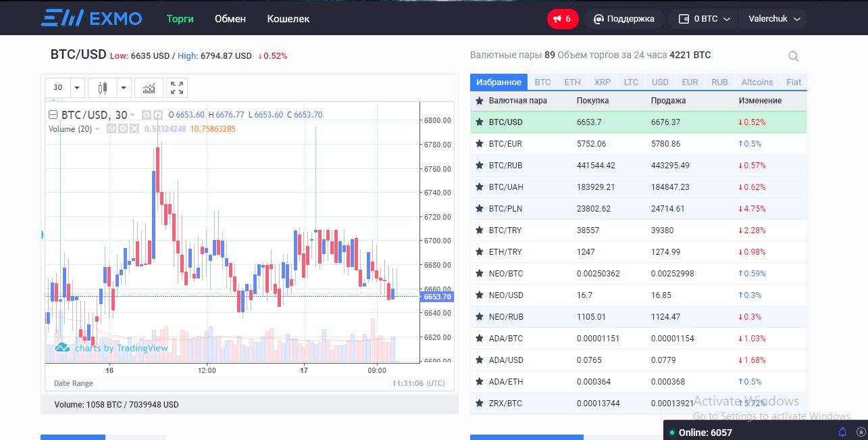Expand Volume (20) indicator dropdown arrow
The width and height of the screenshot is (868, 440).
pyautogui.click(x=97, y=129)
